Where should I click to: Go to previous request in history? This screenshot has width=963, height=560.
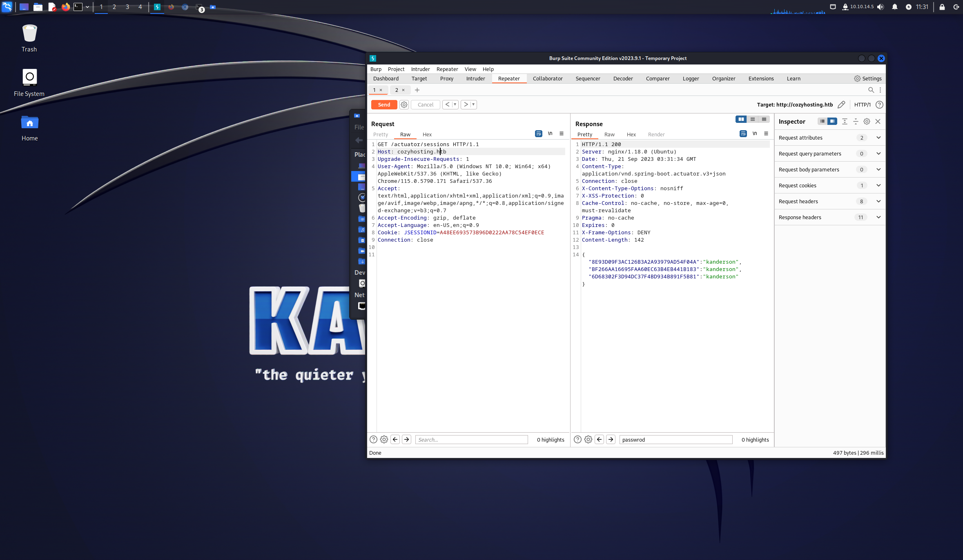click(x=448, y=104)
